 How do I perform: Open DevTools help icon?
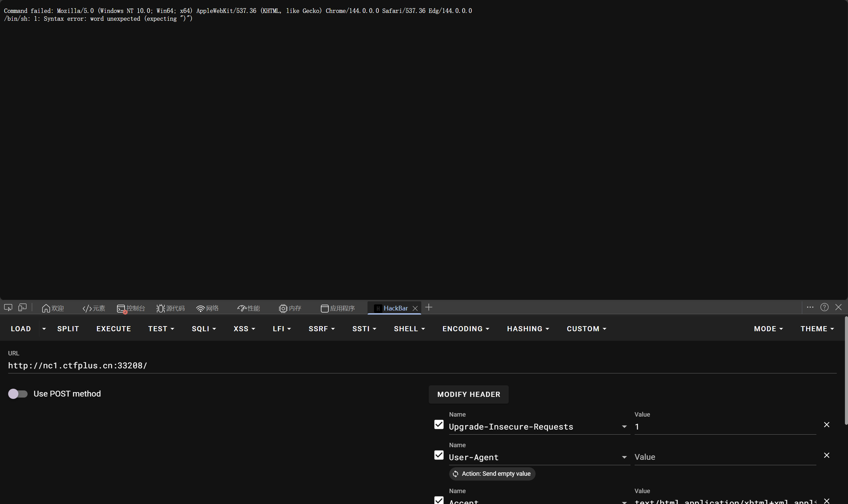[825, 307]
